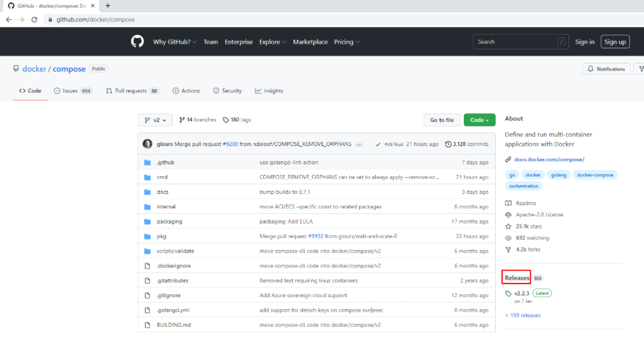Open the 3,128 commits history link

tap(467, 144)
